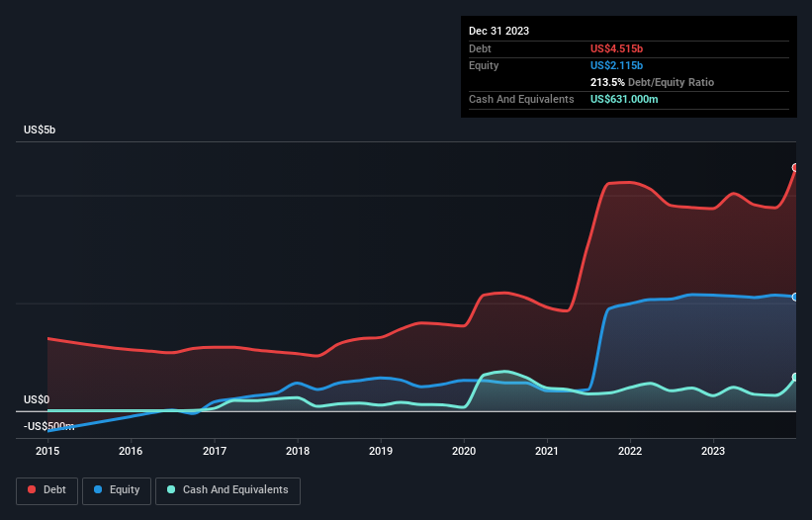Click the US$5b y-axis label
The image size is (812, 520).
point(40,130)
